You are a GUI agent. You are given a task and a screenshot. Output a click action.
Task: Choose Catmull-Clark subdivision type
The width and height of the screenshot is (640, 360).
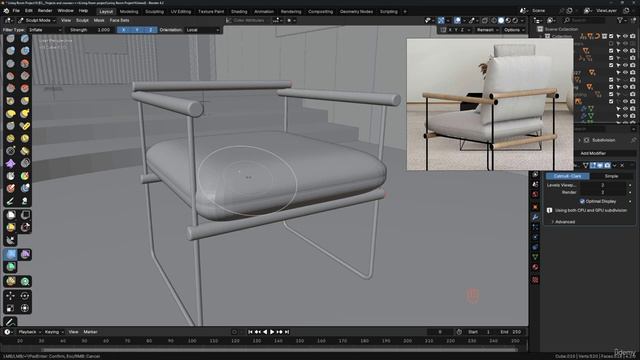tap(567, 176)
